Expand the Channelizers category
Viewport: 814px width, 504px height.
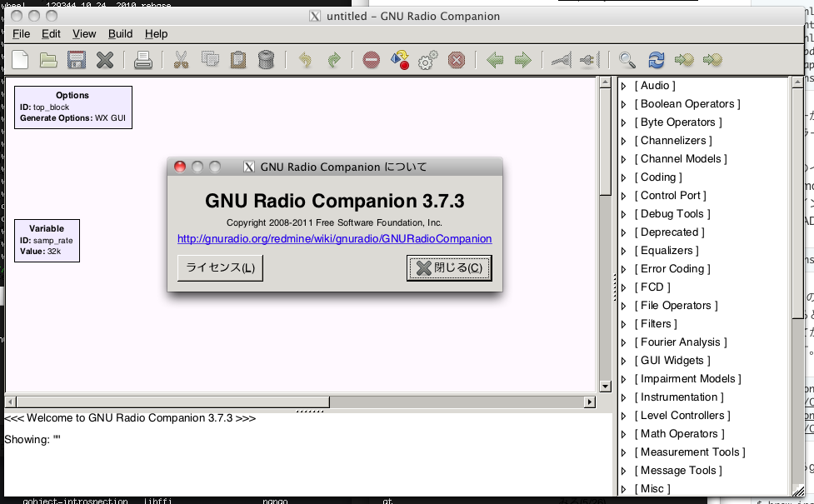624,141
